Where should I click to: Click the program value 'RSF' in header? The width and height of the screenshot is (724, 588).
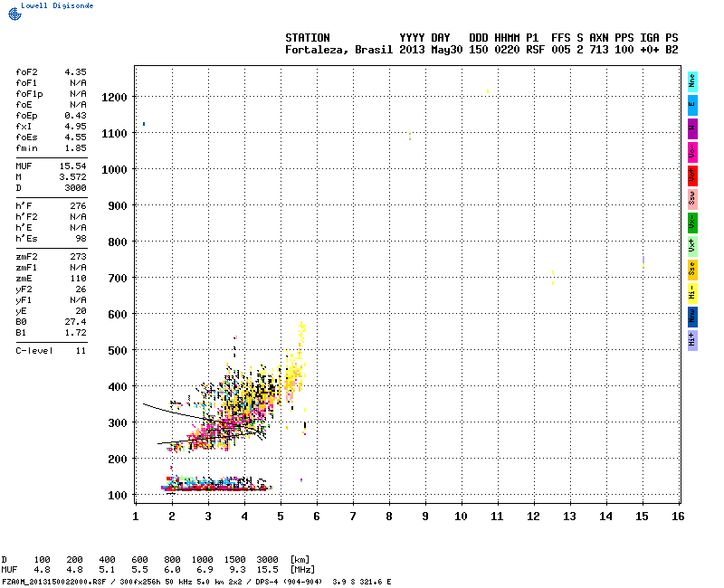[535, 50]
